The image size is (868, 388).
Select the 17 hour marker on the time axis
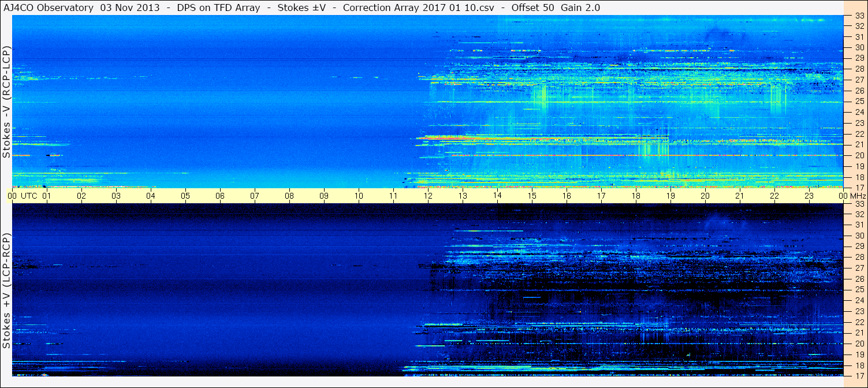point(601,196)
